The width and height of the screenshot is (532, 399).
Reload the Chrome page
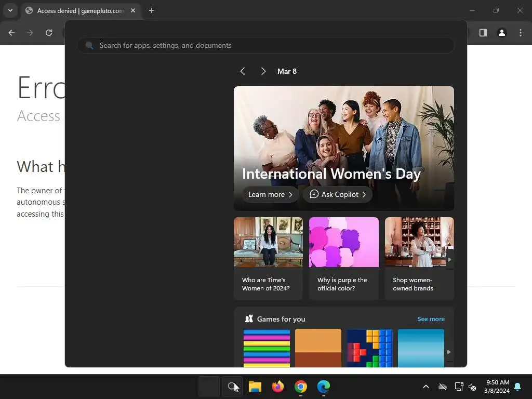coord(49,33)
